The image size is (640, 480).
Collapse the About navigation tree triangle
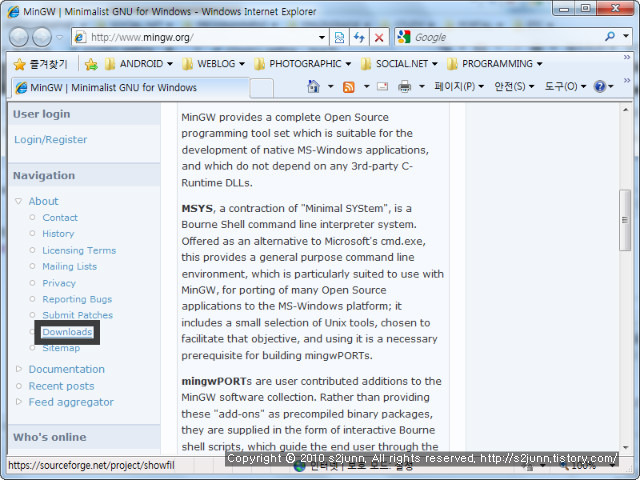point(18,201)
